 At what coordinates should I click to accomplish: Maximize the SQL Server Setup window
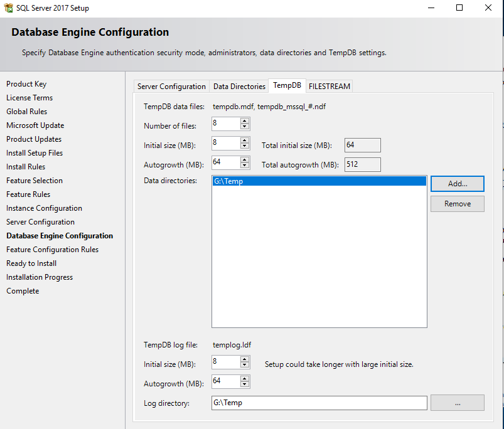(459, 8)
